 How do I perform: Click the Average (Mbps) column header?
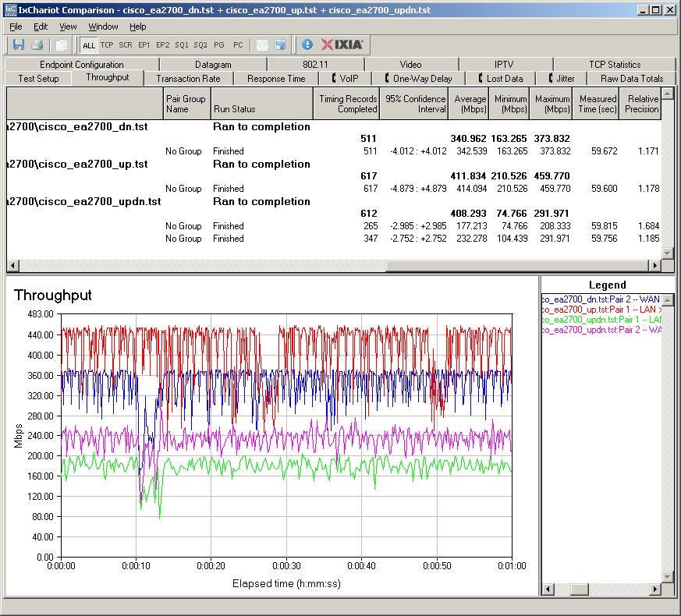[x=469, y=104]
